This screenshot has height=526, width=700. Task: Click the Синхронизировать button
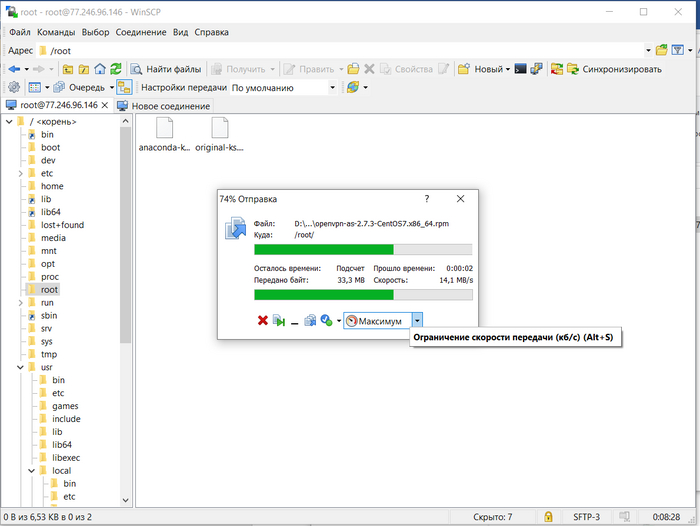pyautogui.click(x=614, y=69)
